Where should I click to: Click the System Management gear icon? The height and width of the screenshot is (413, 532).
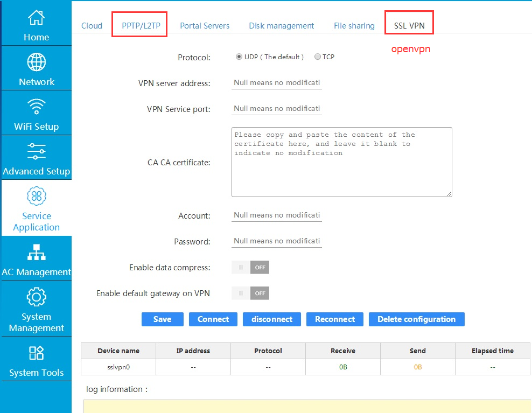click(x=36, y=297)
